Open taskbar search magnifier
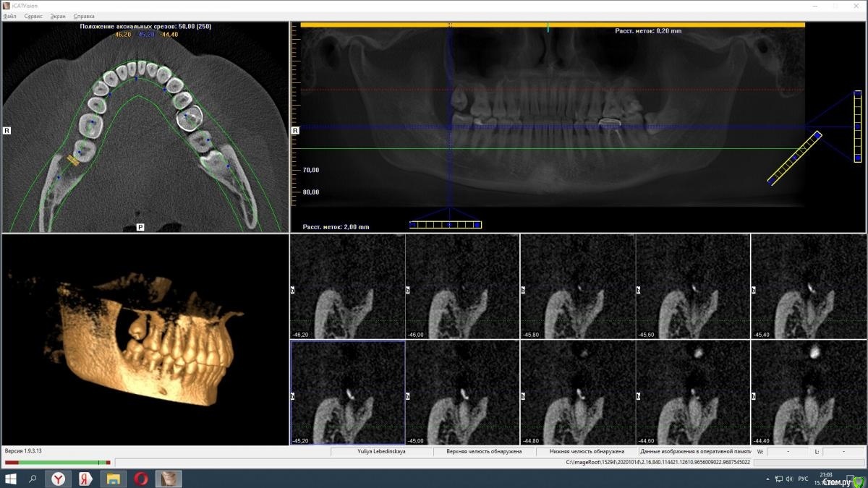This screenshot has width=868, height=488. coord(33,479)
